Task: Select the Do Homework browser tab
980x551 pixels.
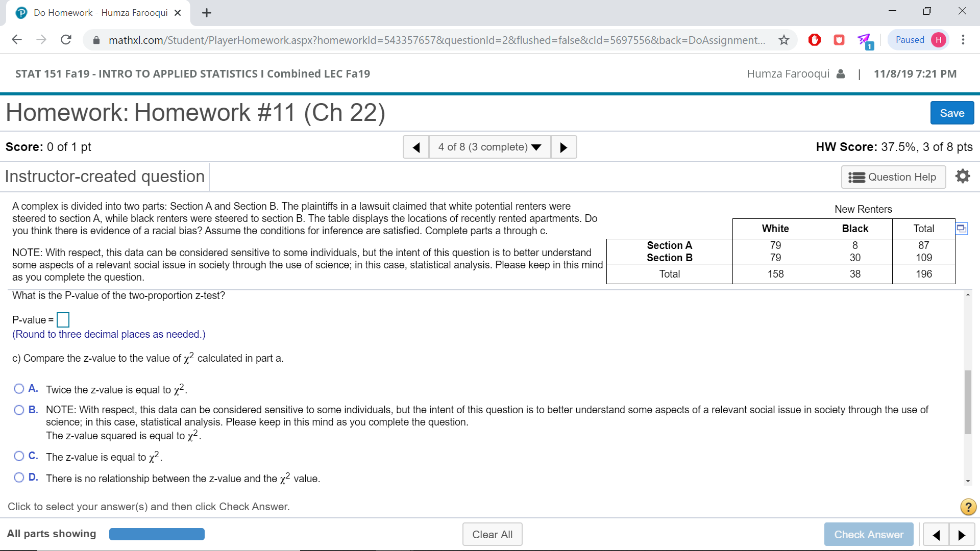Action: coord(100,13)
